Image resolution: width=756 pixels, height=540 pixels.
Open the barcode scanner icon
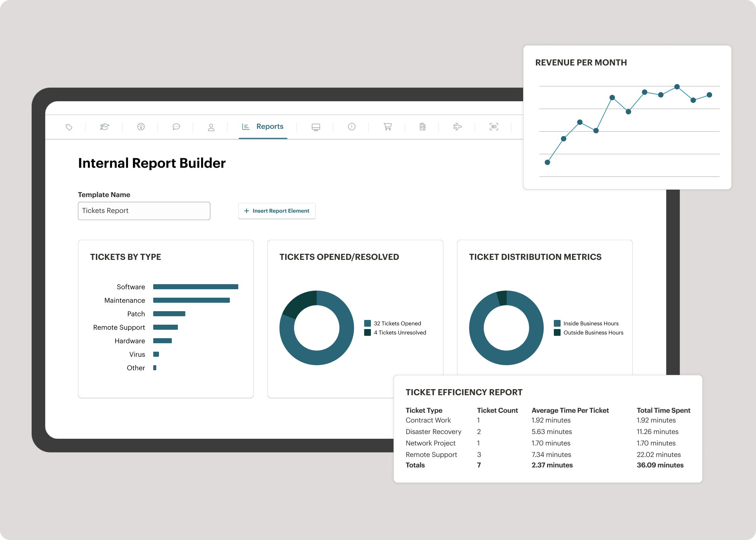494,127
